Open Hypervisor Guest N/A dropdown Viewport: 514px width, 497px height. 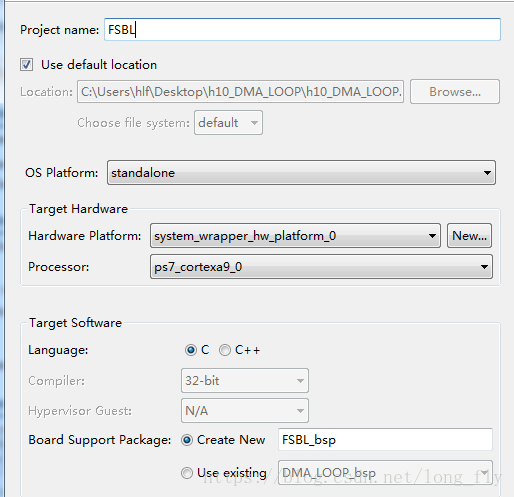tap(245, 411)
